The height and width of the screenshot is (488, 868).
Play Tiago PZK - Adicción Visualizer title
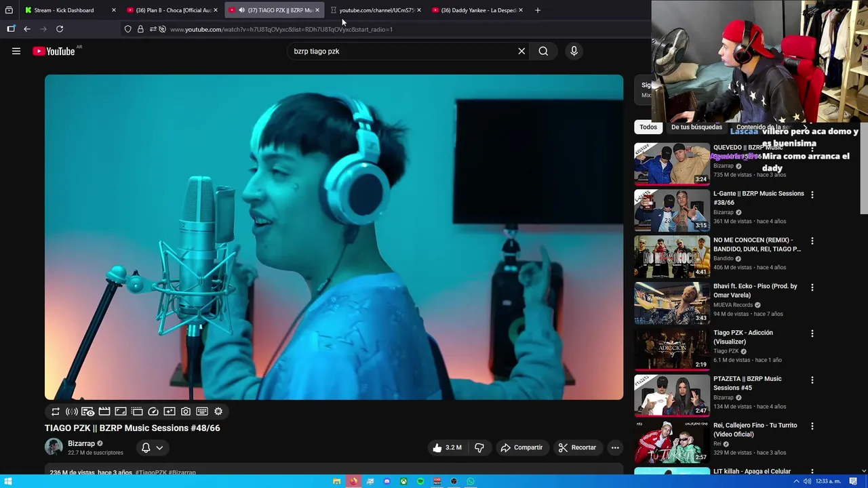743,337
